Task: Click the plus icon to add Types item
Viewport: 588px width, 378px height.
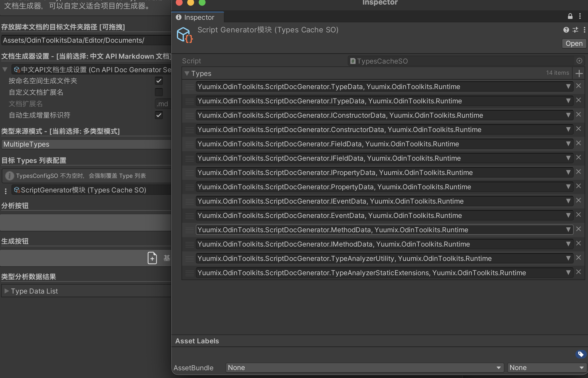Action: (579, 73)
